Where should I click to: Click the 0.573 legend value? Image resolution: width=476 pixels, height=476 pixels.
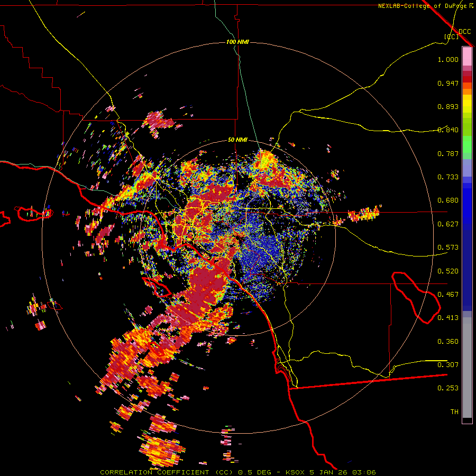(448, 248)
